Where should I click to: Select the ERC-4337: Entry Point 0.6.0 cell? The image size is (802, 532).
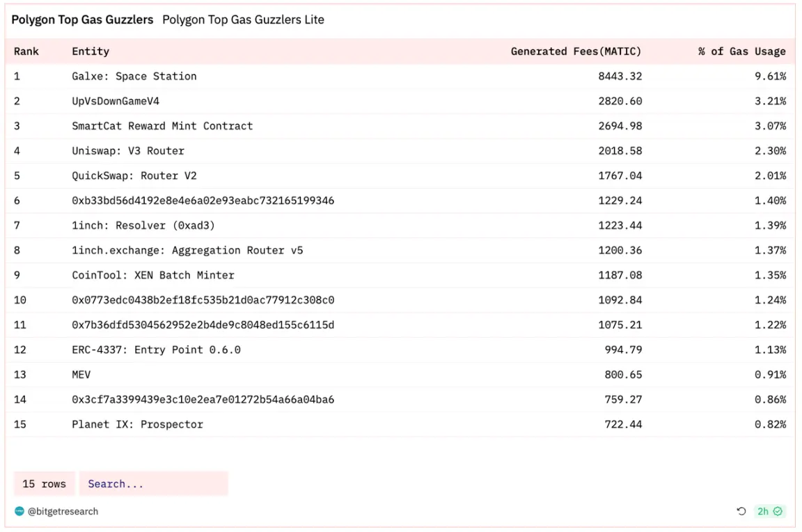[x=156, y=350]
